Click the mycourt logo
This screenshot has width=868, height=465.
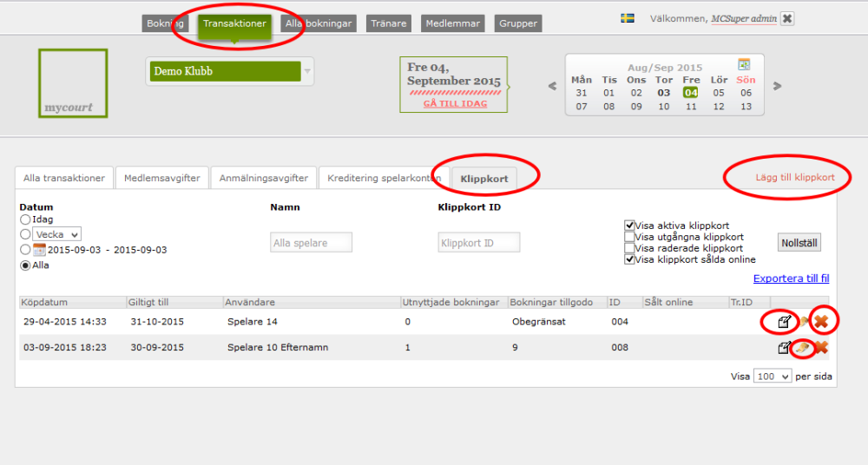[73, 83]
